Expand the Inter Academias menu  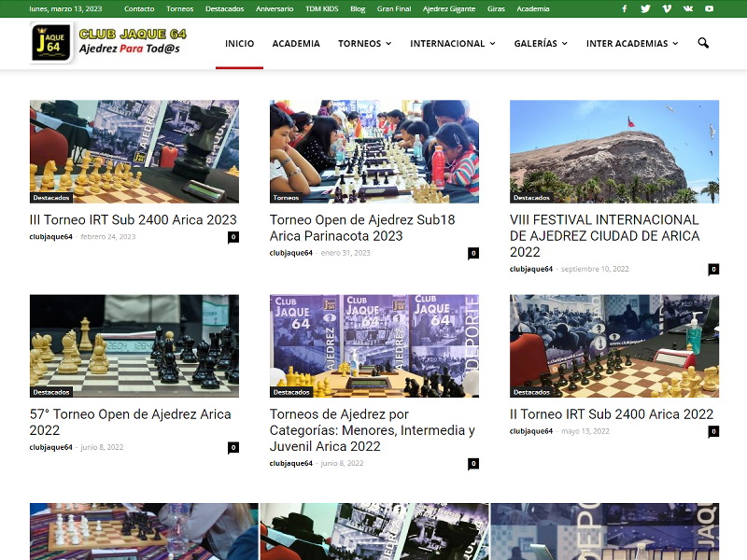tap(632, 43)
